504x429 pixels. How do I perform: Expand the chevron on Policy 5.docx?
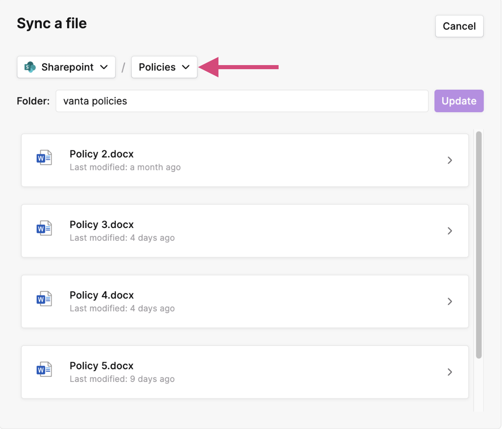point(450,372)
